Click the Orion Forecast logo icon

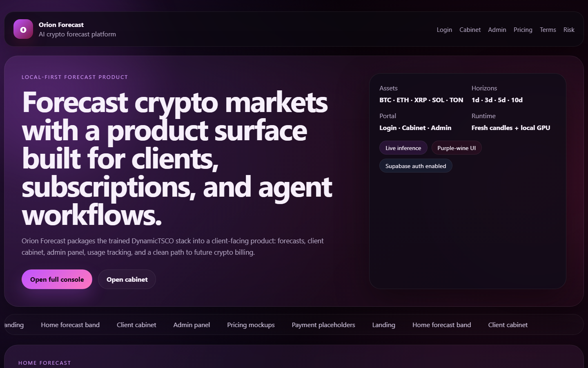[x=23, y=29]
